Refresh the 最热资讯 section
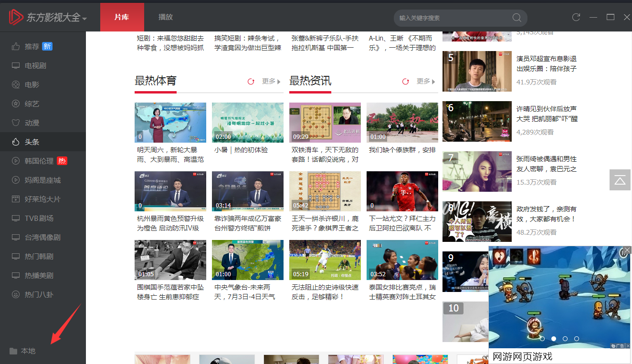The height and width of the screenshot is (364, 632). pyautogui.click(x=405, y=82)
